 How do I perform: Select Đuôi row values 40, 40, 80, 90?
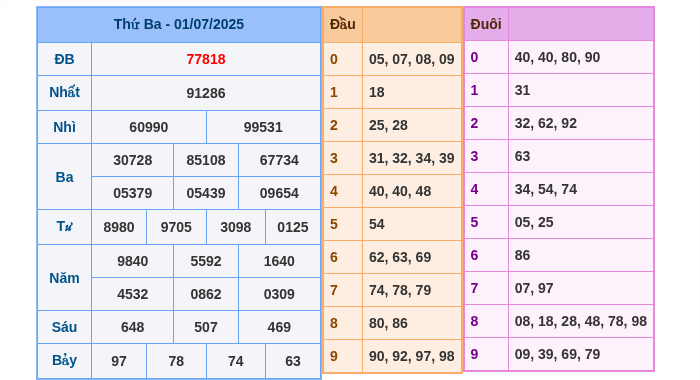tap(557, 58)
